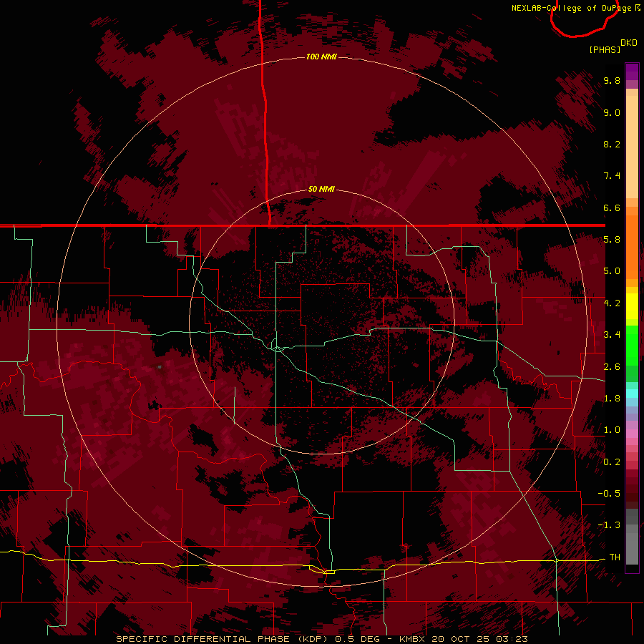Click the 5.0 value on the color scale
644x644 pixels.
click(x=612, y=271)
